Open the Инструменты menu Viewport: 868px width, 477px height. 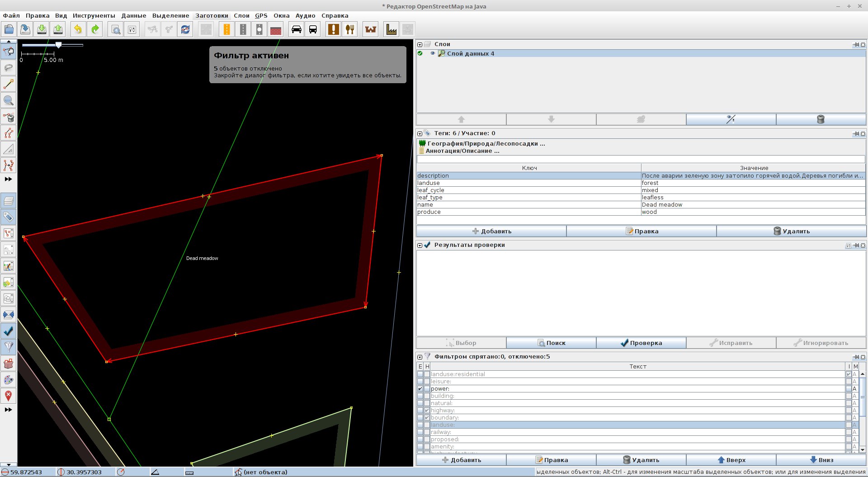point(94,15)
